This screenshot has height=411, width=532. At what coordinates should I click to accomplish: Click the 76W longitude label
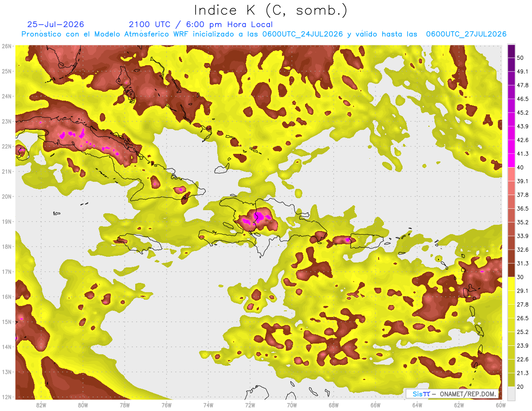(166, 405)
